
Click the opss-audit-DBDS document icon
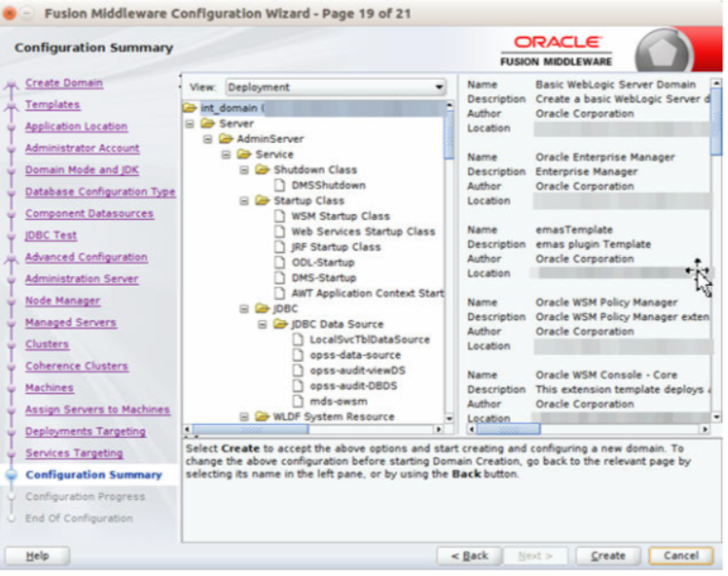298,386
